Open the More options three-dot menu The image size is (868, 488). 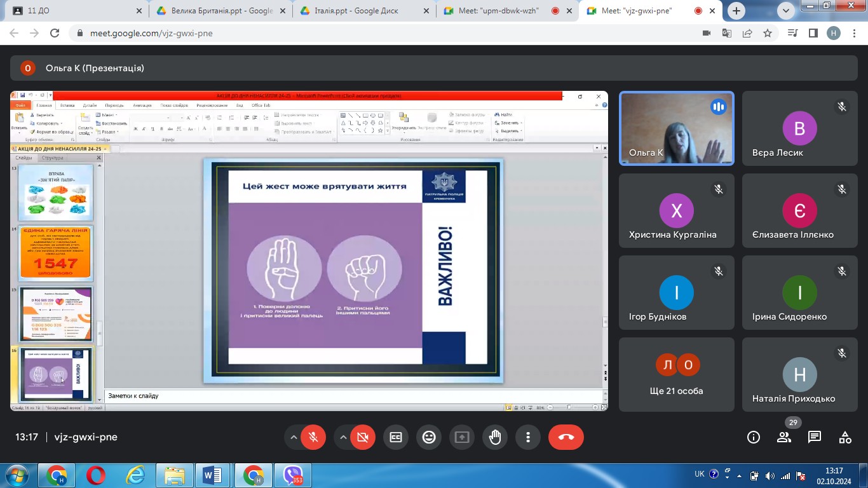(528, 437)
